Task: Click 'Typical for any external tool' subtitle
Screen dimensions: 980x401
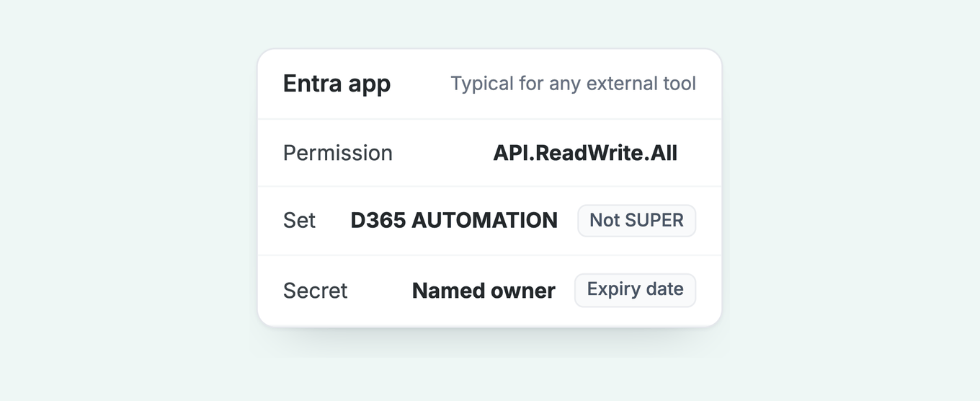Action: pos(574,84)
